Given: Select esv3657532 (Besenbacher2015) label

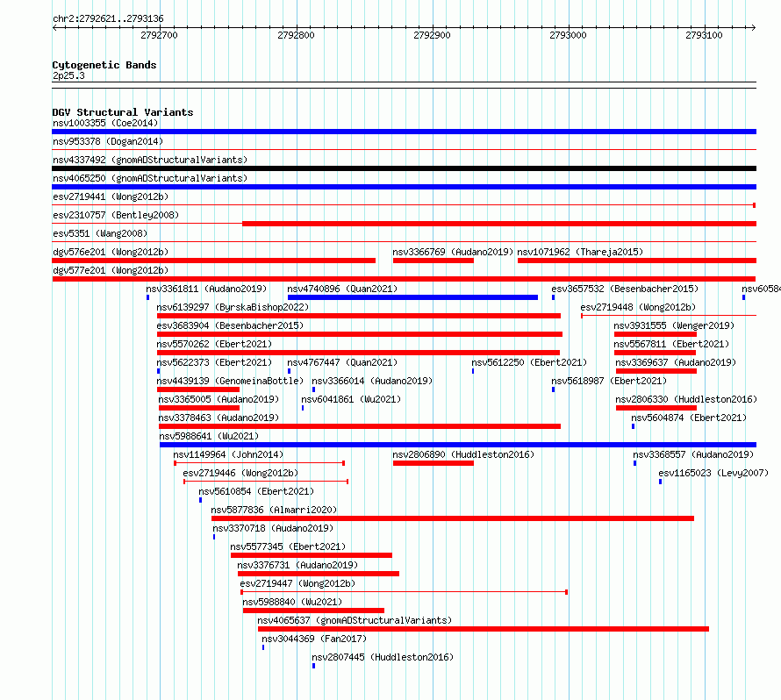Looking at the screenshot, I should click(625, 289).
